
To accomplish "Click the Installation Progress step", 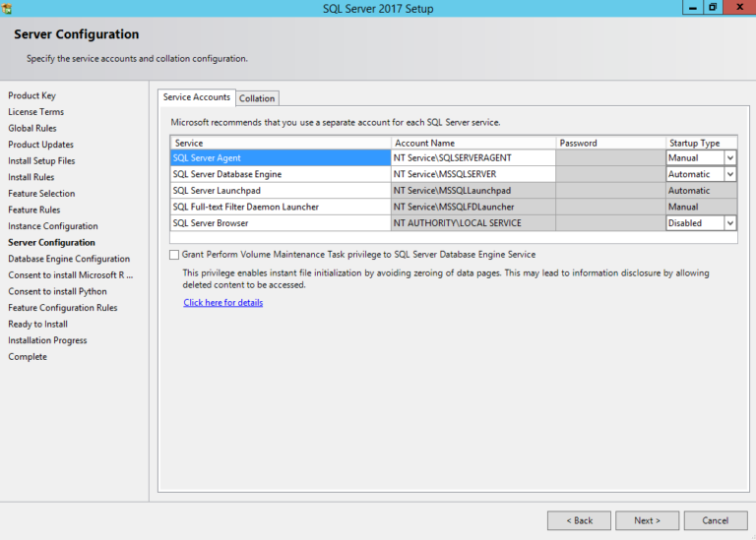I will pyautogui.click(x=47, y=340).
